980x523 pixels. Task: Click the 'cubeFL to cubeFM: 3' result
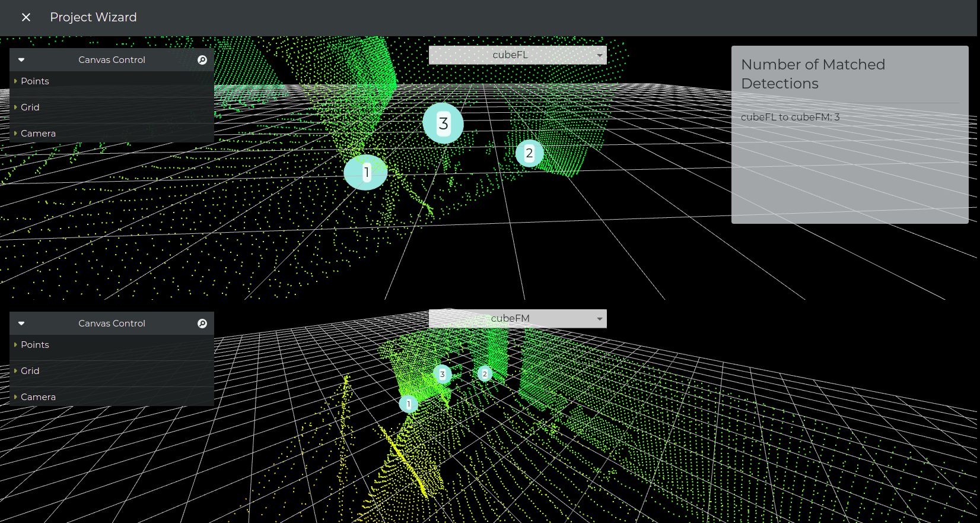(790, 118)
